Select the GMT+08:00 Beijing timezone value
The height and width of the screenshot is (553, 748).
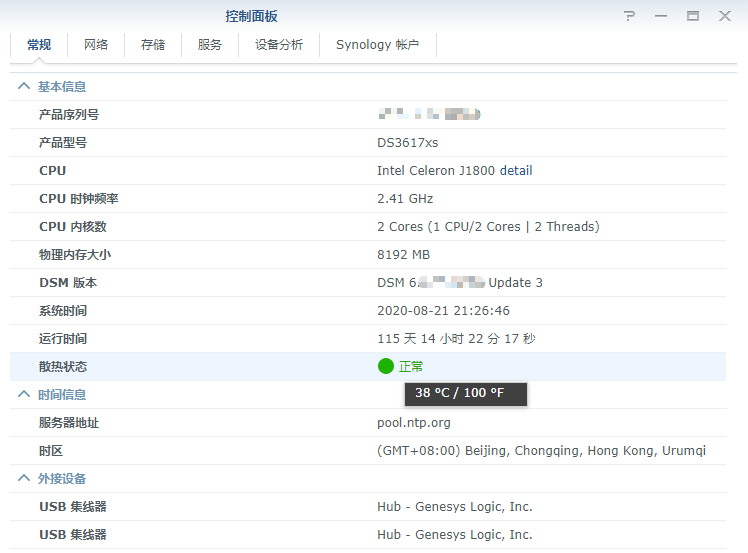(x=541, y=451)
